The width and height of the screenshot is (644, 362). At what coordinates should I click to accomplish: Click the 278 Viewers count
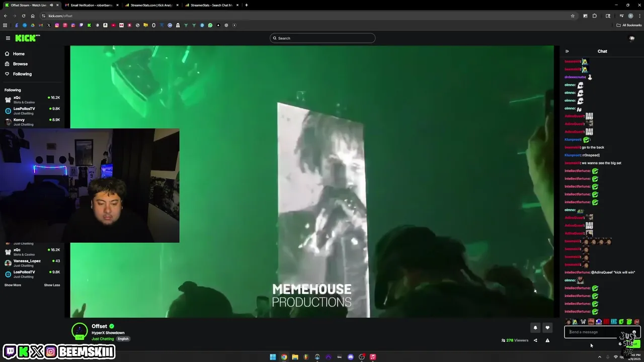pos(515,340)
